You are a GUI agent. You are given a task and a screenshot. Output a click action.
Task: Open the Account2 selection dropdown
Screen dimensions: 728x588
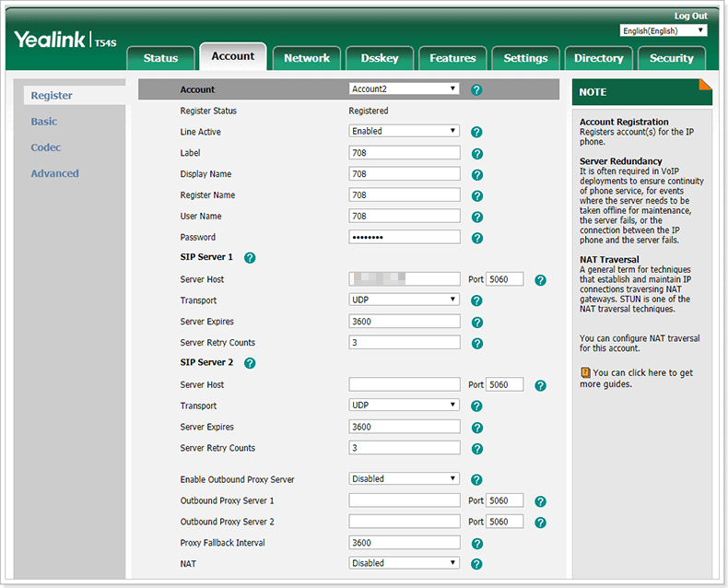(404, 88)
